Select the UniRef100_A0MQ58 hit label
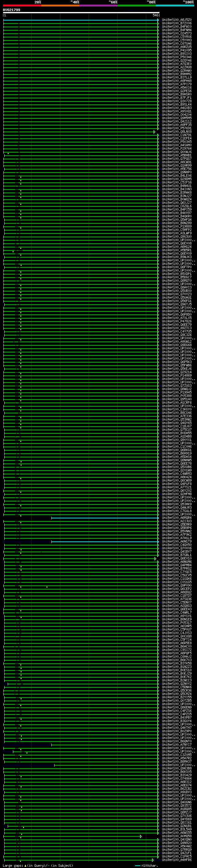 tap(177, 836)
